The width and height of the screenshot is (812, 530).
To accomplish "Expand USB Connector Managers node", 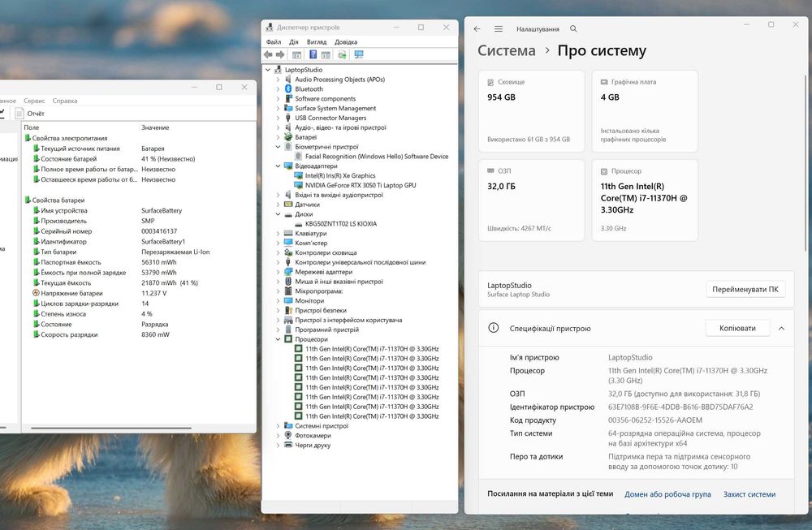I will point(278,118).
